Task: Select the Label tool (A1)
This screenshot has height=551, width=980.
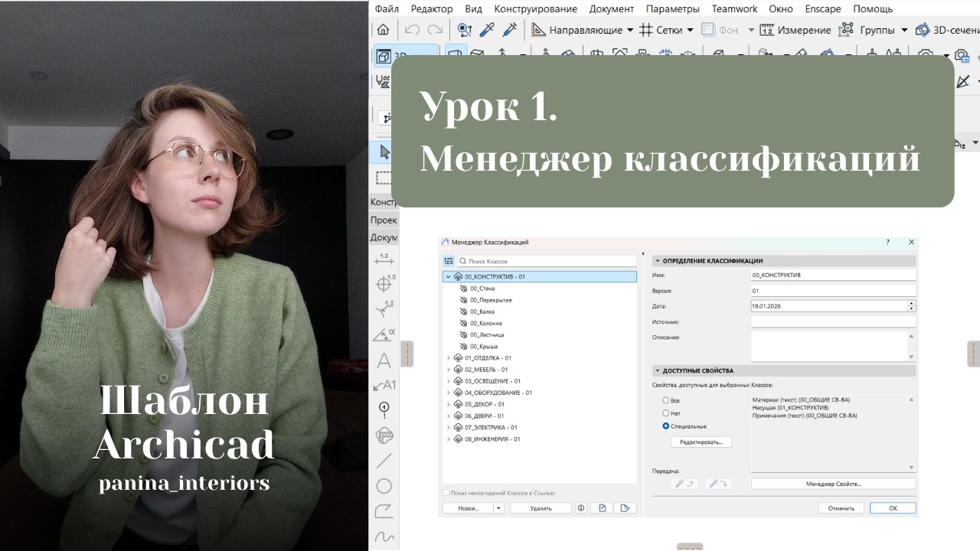Action: tap(384, 385)
